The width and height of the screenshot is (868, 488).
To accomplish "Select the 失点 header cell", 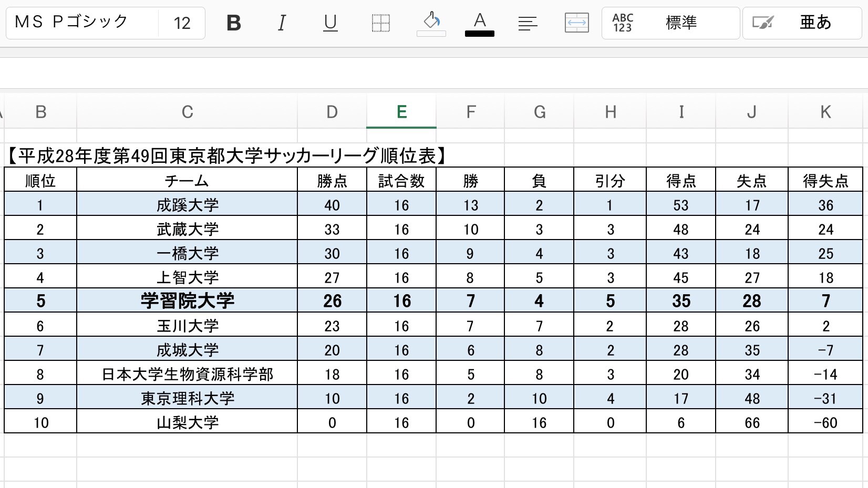I will point(752,180).
